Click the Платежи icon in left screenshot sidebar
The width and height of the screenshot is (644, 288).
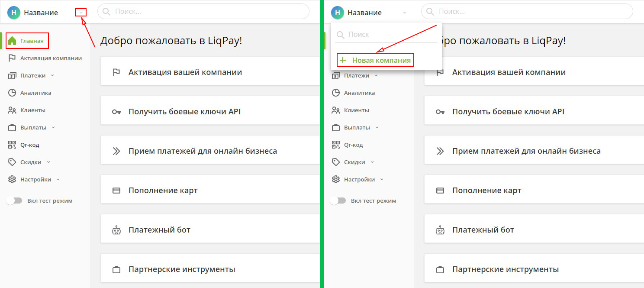[x=12, y=75]
